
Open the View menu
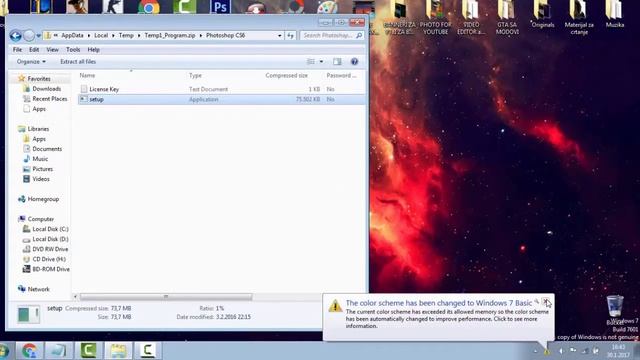(52, 49)
